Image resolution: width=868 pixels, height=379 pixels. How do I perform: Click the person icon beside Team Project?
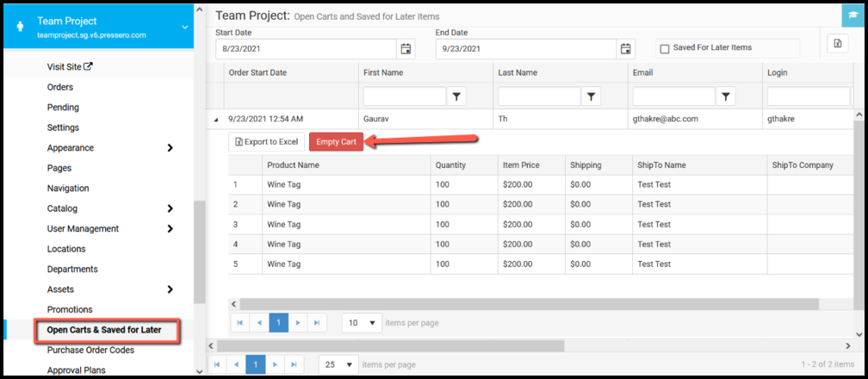click(x=21, y=27)
